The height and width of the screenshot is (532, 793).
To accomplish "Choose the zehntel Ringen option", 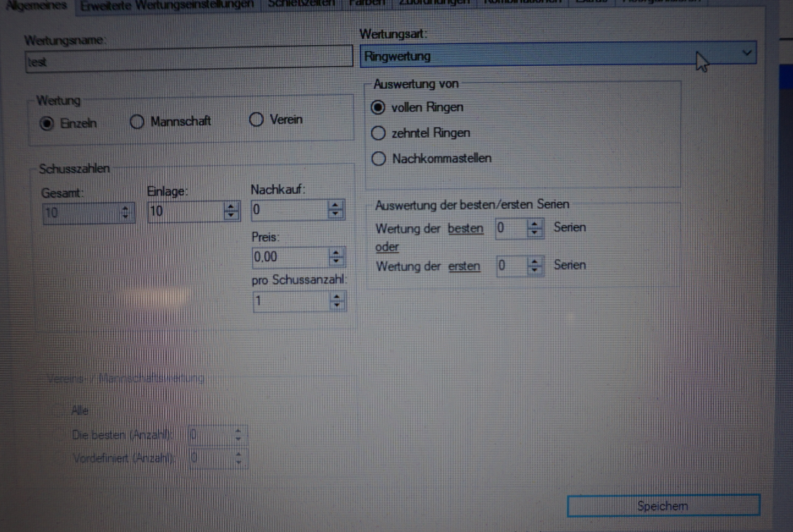I will (379, 133).
